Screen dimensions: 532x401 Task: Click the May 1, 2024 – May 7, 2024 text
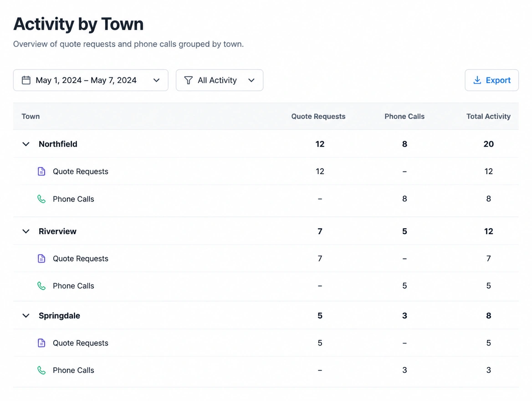pos(86,80)
